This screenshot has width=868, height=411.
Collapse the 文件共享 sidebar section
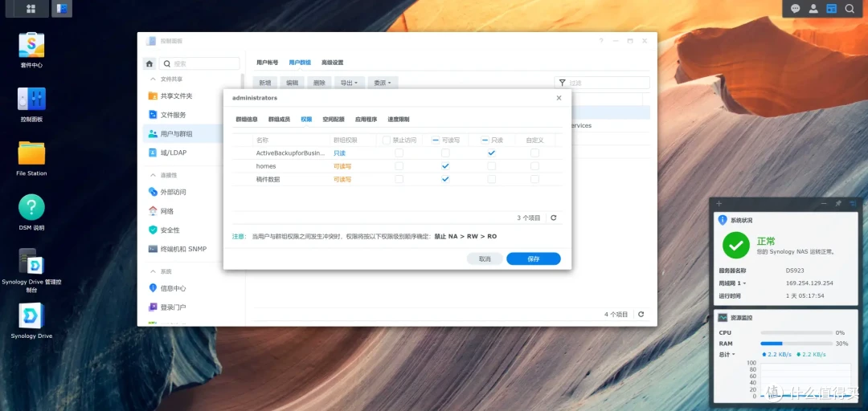pos(154,79)
